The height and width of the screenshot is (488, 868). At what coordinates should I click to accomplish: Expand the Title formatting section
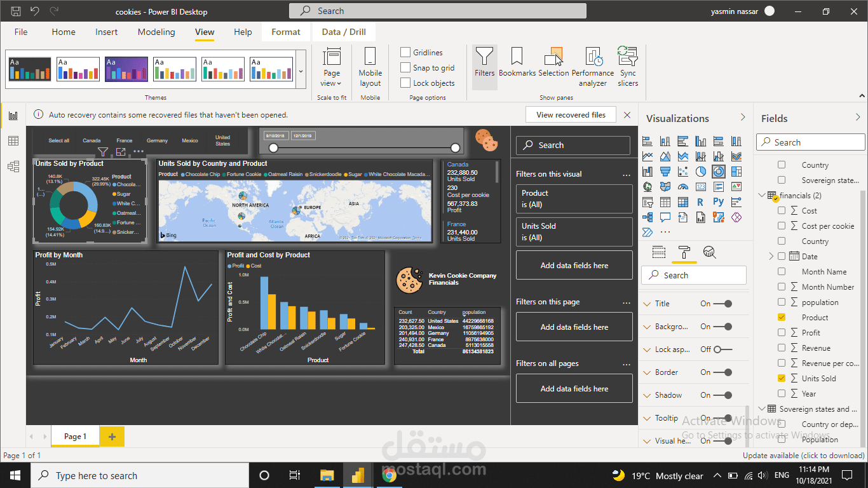[648, 304]
